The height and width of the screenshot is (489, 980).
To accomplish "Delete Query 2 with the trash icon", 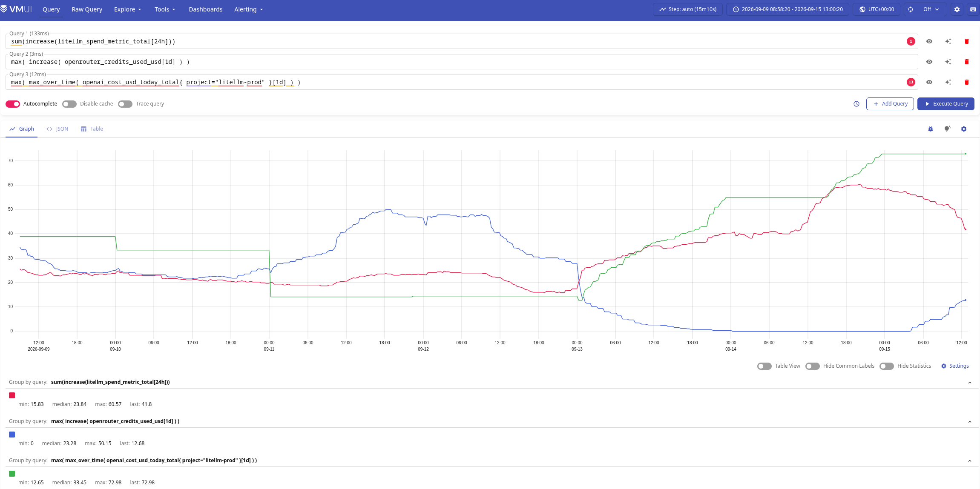I will pyautogui.click(x=967, y=62).
